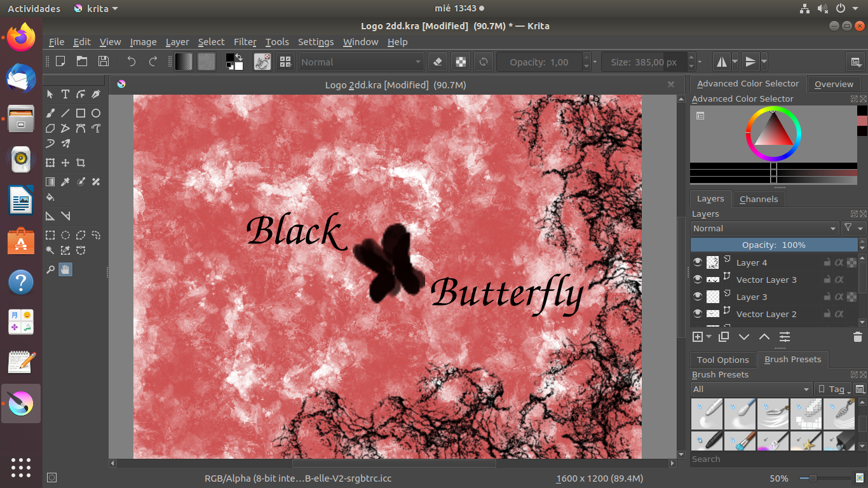
Task: Click the Save document icon
Action: tap(104, 62)
